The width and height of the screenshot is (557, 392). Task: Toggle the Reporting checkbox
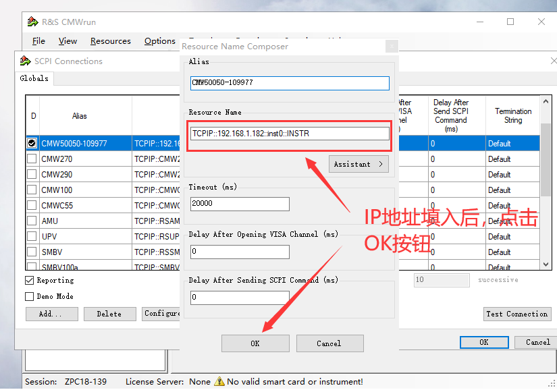(x=30, y=281)
